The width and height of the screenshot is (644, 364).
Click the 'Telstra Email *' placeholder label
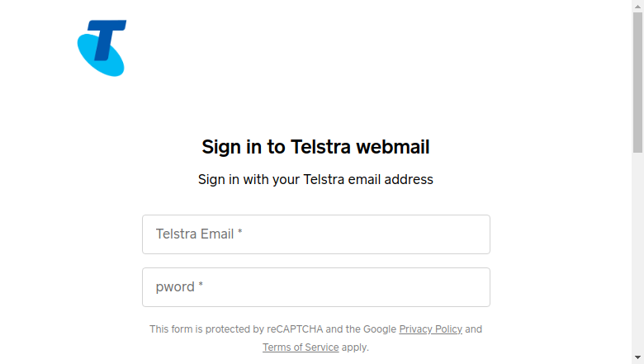(x=199, y=234)
